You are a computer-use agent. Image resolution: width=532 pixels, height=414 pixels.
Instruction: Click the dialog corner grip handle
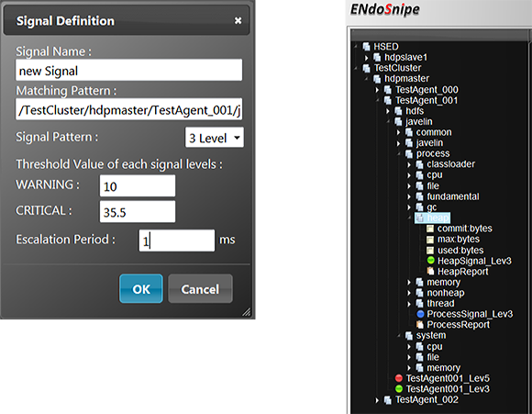(247, 312)
